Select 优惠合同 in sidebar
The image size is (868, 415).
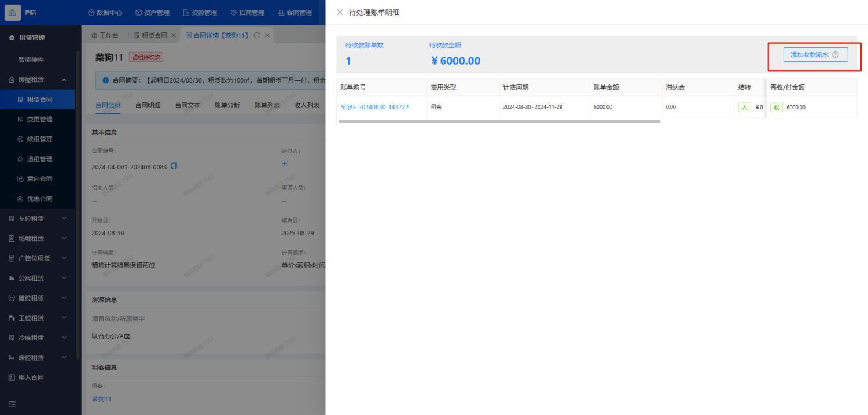pyautogui.click(x=38, y=199)
